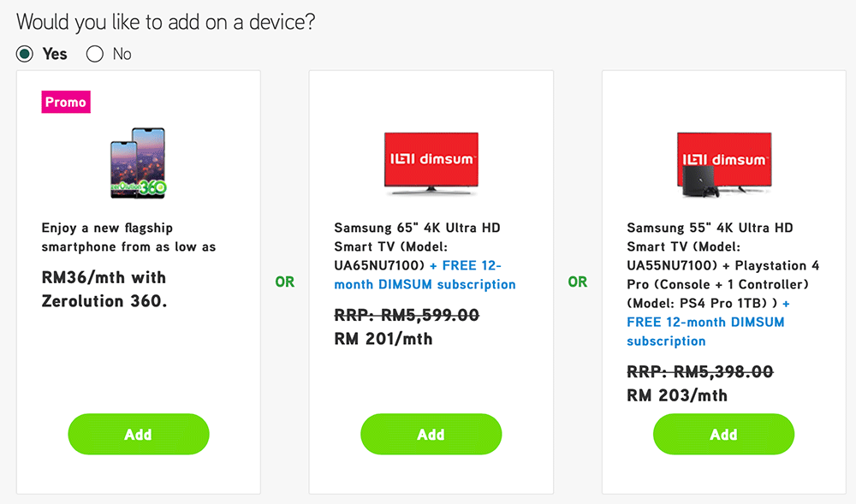This screenshot has width=856, height=504.
Task: Click the Zerolution 360 smartphone image
Action: [138, 163]
